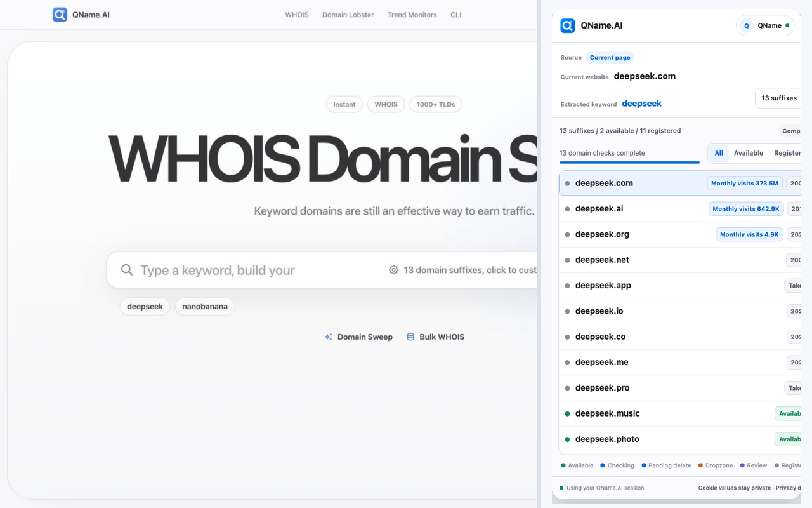
Task: Open WHOIS in the top navigation
Action: (297, 15)
